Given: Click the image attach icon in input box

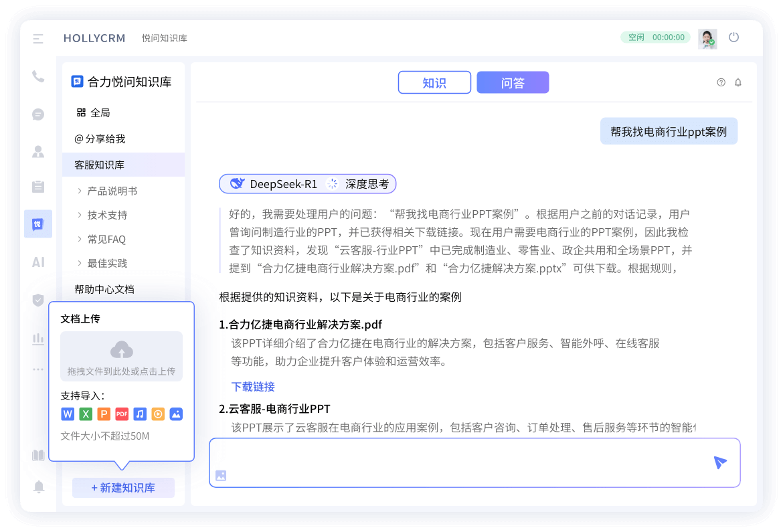Looking at the screenshot, I should click(x=221, y=476).
